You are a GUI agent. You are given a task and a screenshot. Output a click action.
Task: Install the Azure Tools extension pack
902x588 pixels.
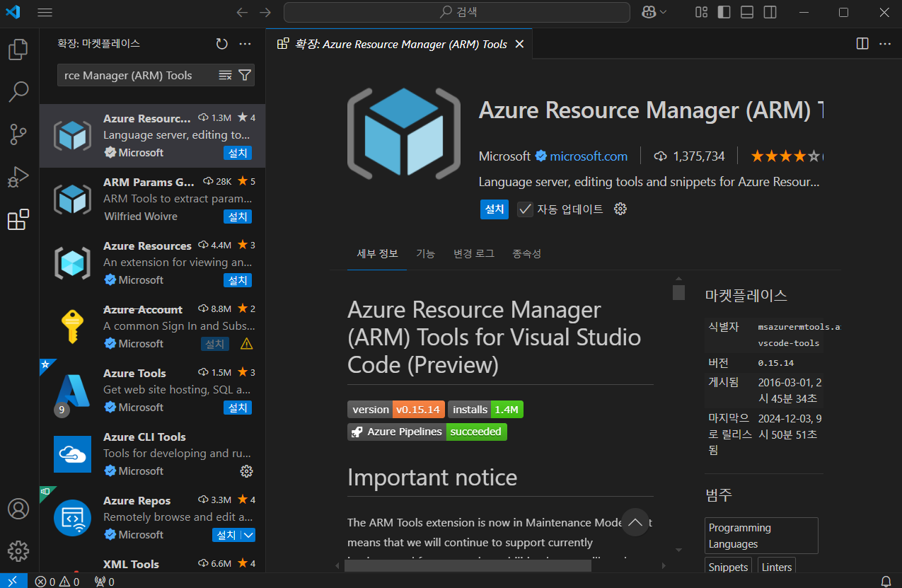[238, 408]
